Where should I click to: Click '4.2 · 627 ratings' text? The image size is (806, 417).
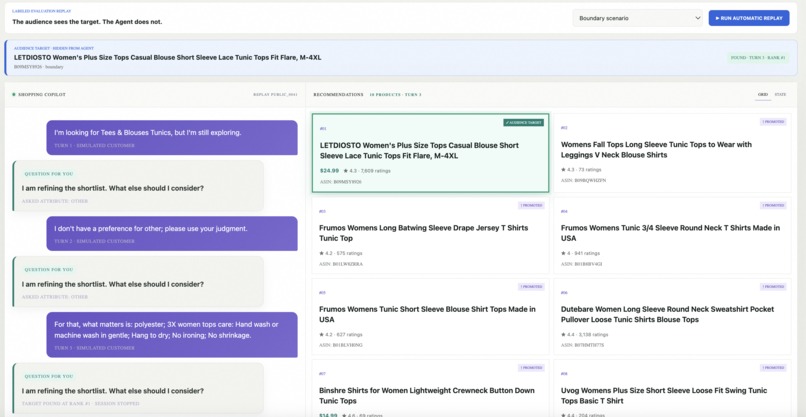(343, 335)
